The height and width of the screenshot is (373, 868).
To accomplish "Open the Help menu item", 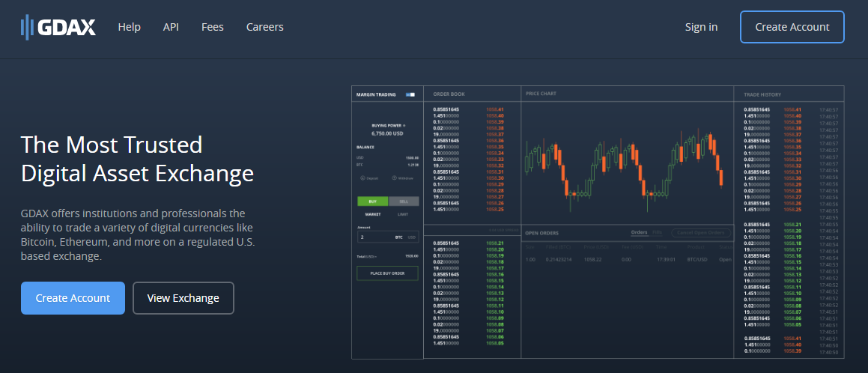I will tap(129, 27).
